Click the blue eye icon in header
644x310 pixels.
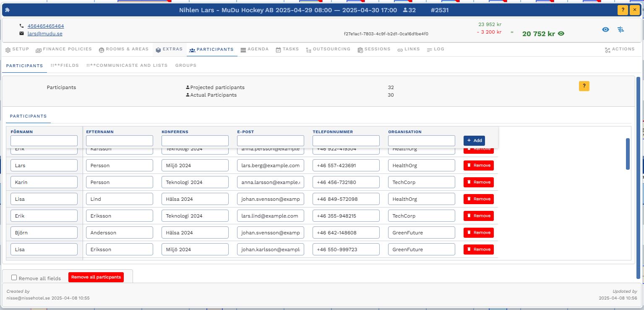coord(605,29)
